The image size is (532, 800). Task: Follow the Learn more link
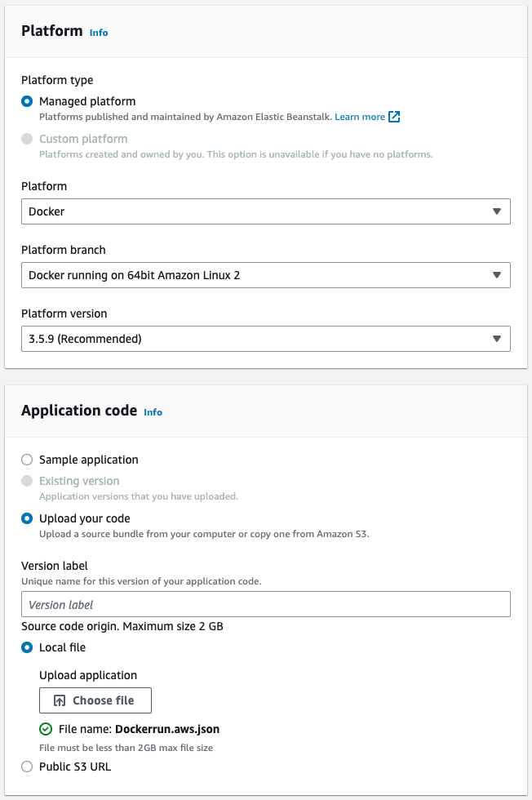359,117
